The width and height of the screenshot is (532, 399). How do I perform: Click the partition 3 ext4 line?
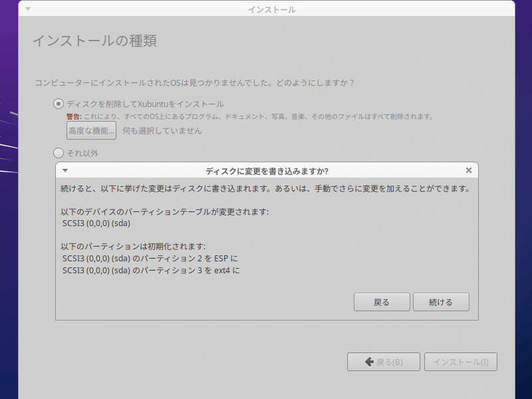click(151, 271)
